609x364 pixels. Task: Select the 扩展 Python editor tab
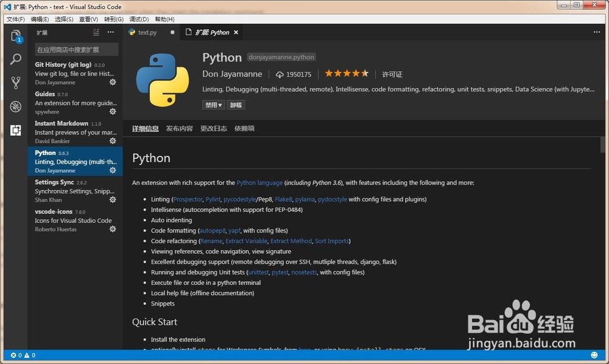(x=212, y=32)
